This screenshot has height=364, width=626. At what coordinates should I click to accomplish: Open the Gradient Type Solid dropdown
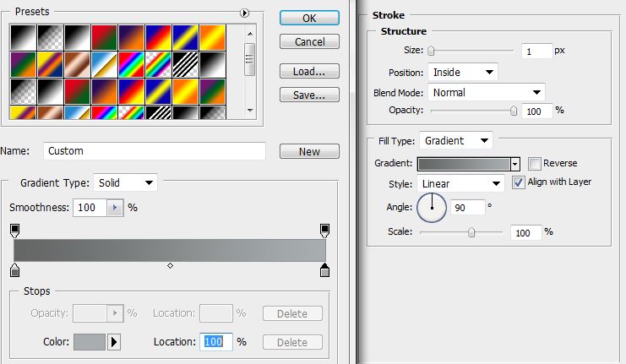tap(125, 182)
